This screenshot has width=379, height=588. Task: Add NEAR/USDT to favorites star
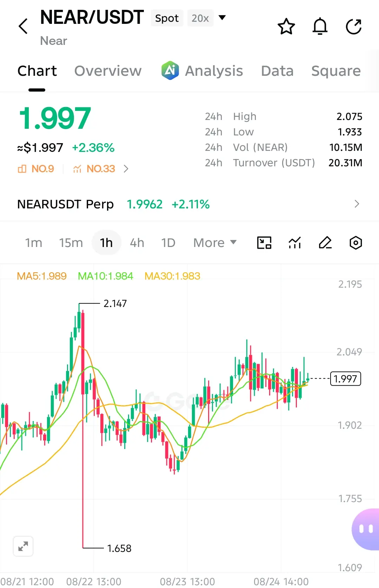(286, 26)
